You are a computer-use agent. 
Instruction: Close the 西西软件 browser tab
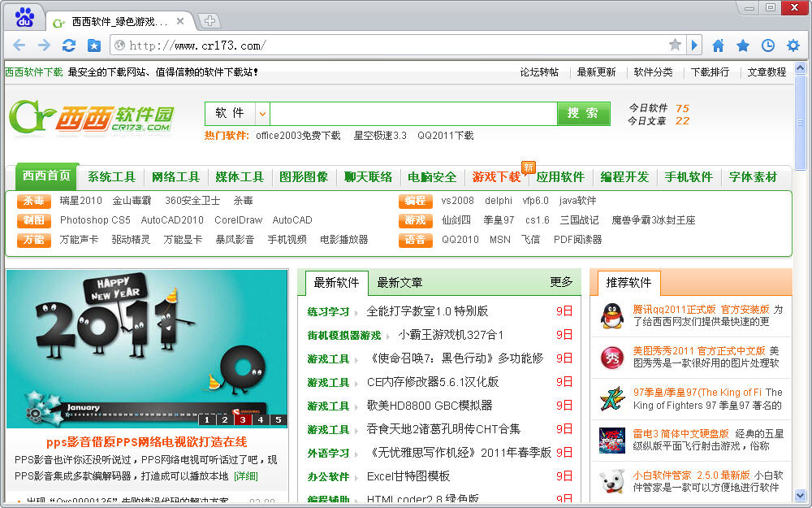coord(179,21)
